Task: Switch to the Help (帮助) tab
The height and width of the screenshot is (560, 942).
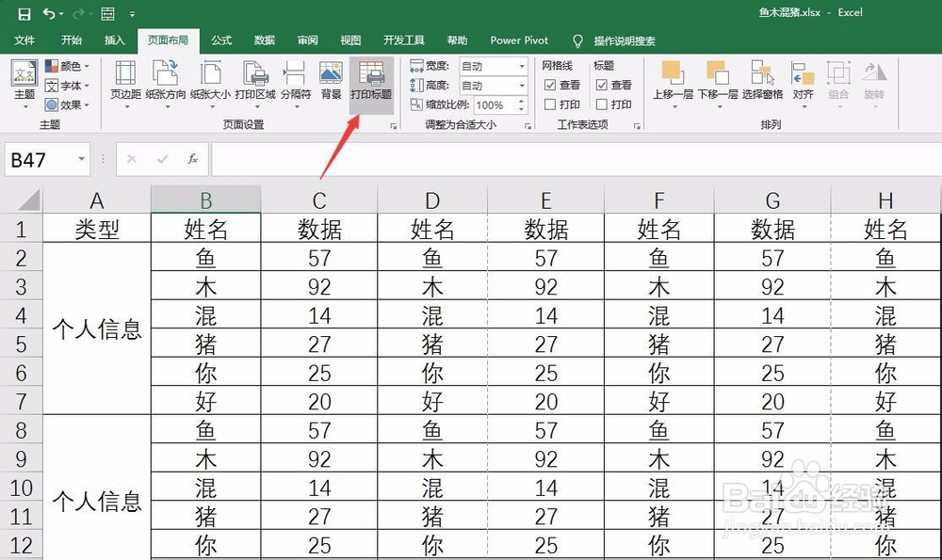Action: click(457, 40)
